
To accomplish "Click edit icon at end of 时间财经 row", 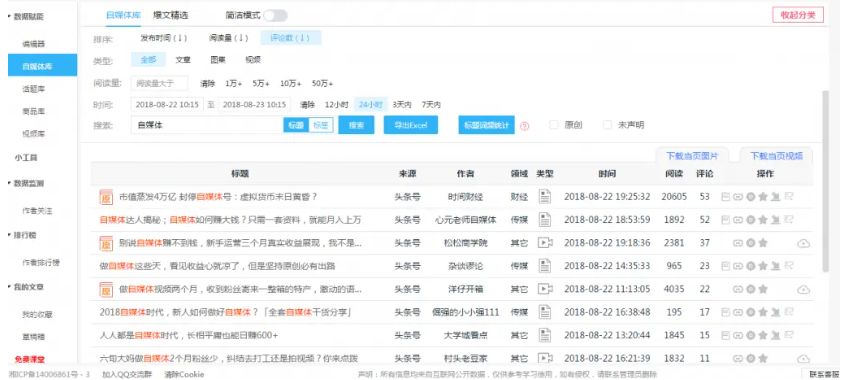I will click(788, 197).
